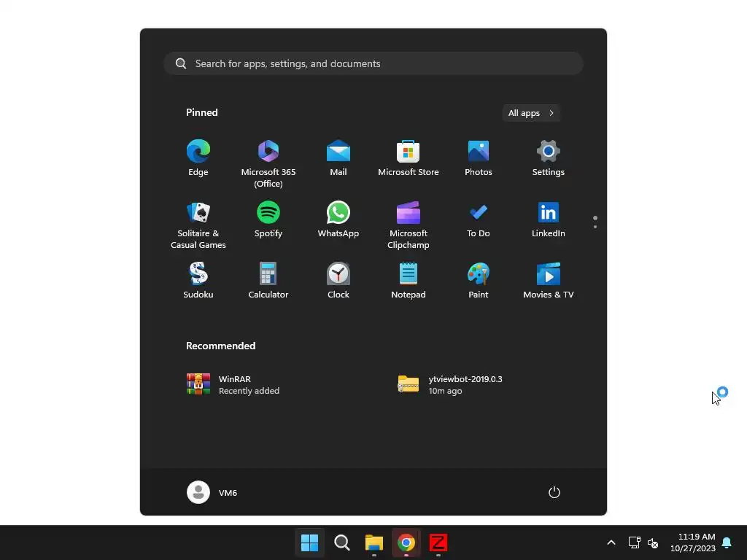Launch the Photos app
The image size is (747, 560).
[x=479, y=158]
